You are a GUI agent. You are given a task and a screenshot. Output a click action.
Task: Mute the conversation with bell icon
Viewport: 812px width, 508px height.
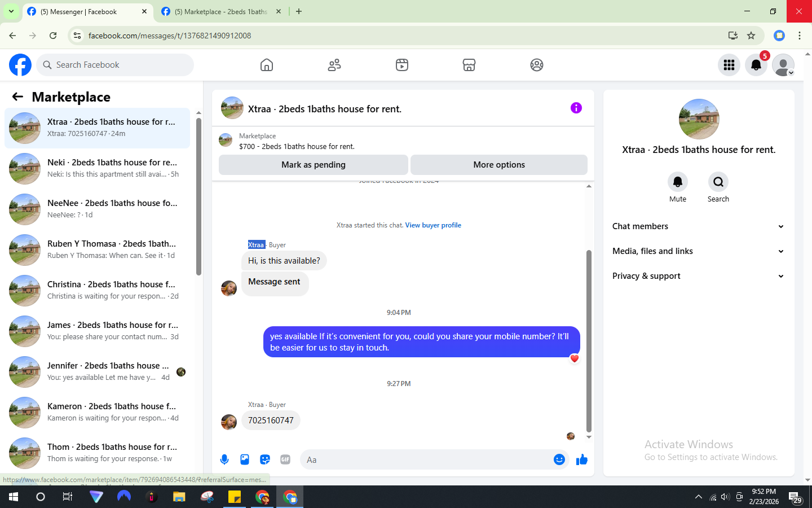[x=678, y=182]
